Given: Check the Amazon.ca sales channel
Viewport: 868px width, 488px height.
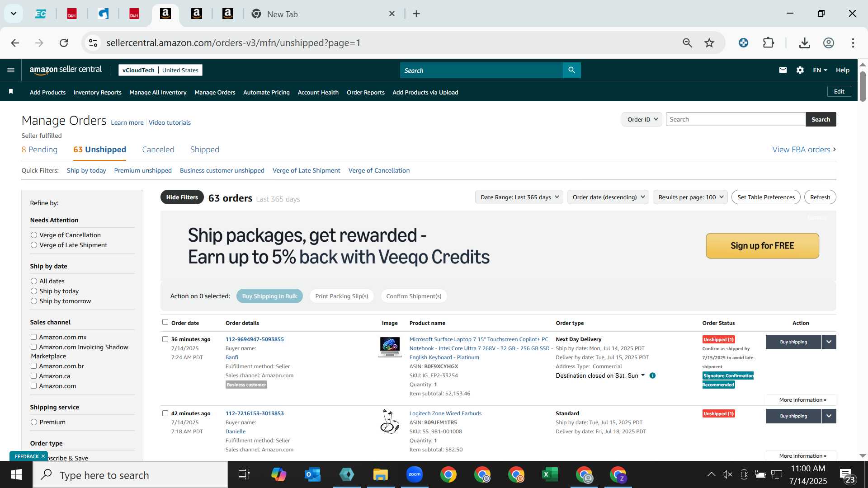Looking at the screenshot, I should 33,376.
